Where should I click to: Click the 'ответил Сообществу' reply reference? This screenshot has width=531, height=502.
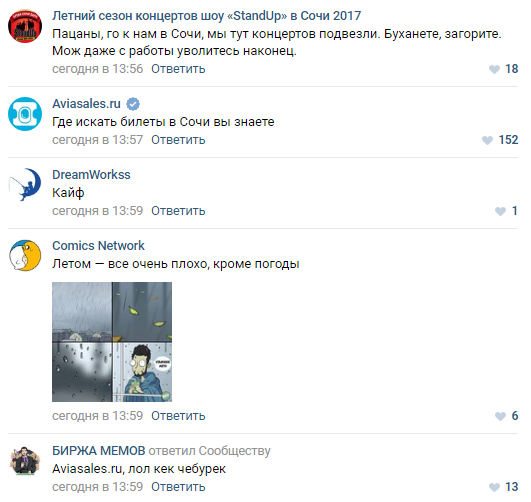click(209, 451)
